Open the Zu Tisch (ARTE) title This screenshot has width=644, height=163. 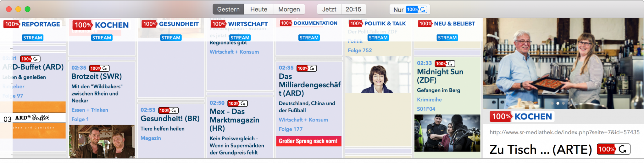pyautogui.click(x=541, y=149)
